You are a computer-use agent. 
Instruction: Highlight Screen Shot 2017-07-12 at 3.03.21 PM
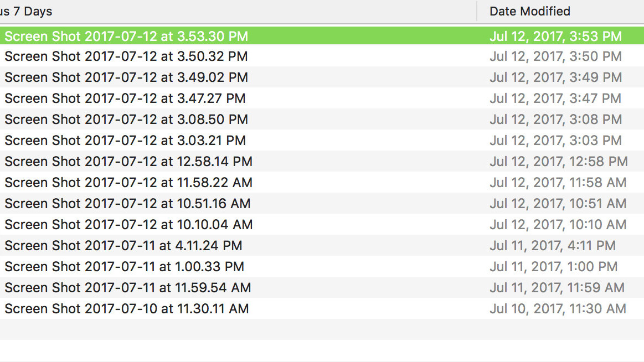125,141
